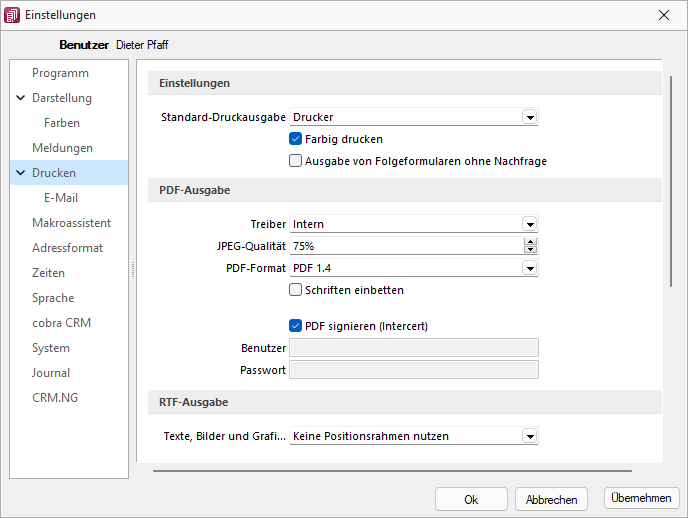Enable Ausgabe von Folgeformularen ohne Nachfrage

click(295, 161)
